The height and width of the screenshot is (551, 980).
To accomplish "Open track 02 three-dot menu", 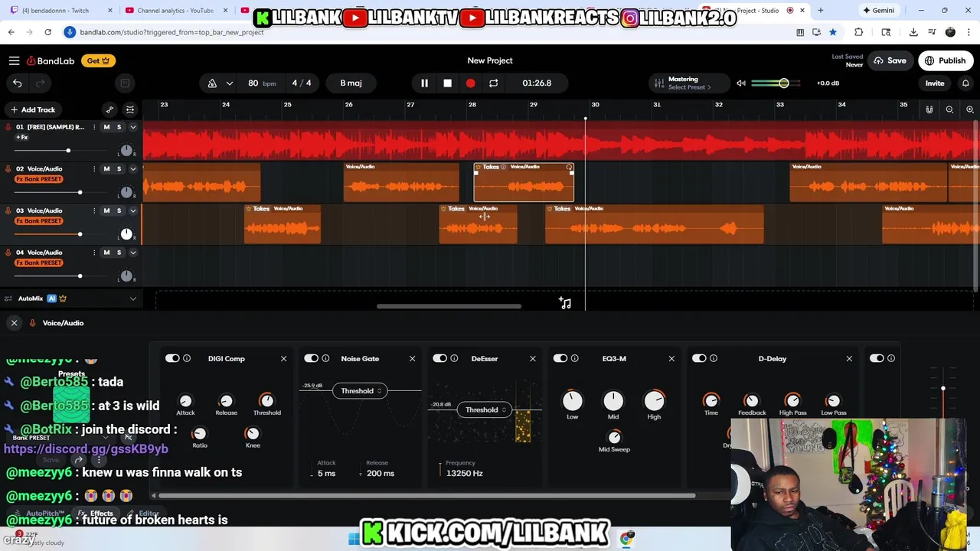I will 94,168.
